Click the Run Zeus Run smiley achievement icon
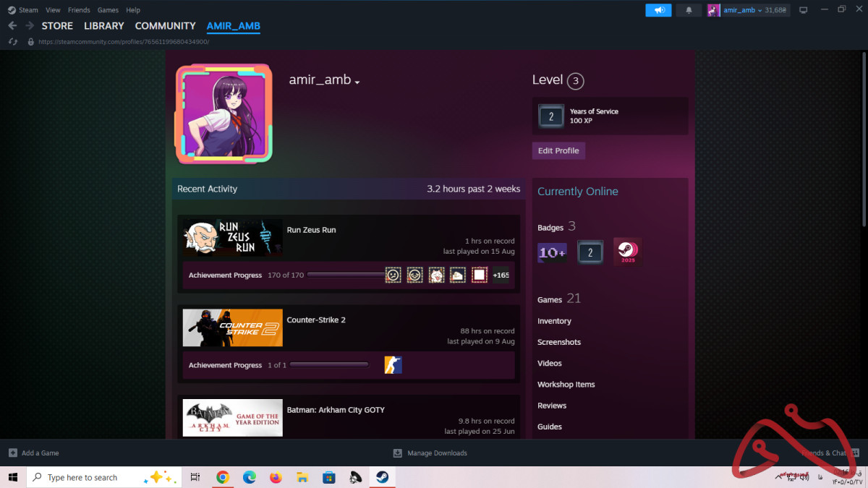Image resolution: width=868 pixels, height=488 pixels. coord(393,275)
